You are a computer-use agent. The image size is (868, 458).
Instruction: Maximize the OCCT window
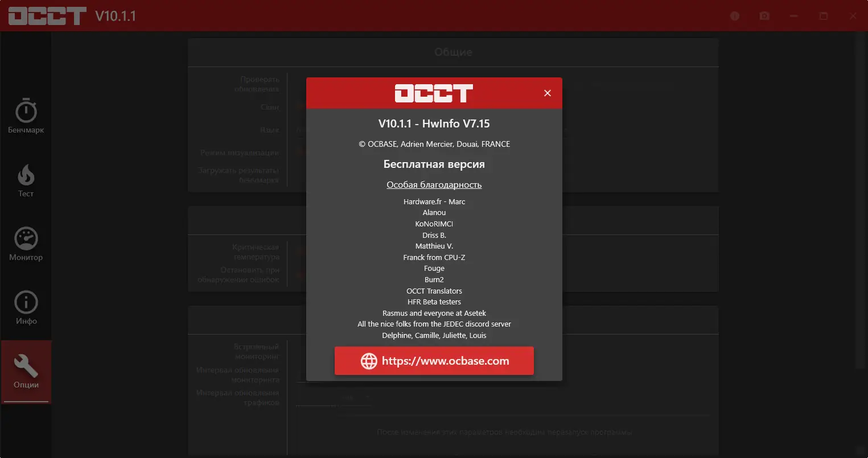pyautogui.click(x=824, y=16)
